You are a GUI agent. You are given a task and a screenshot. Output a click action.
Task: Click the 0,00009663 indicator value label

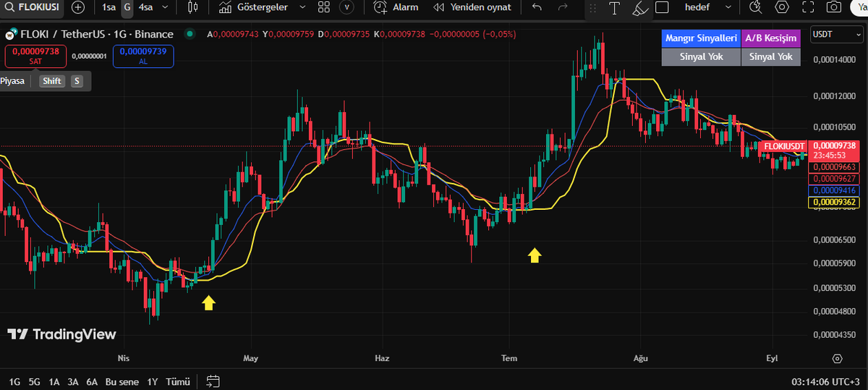point(833,167)
